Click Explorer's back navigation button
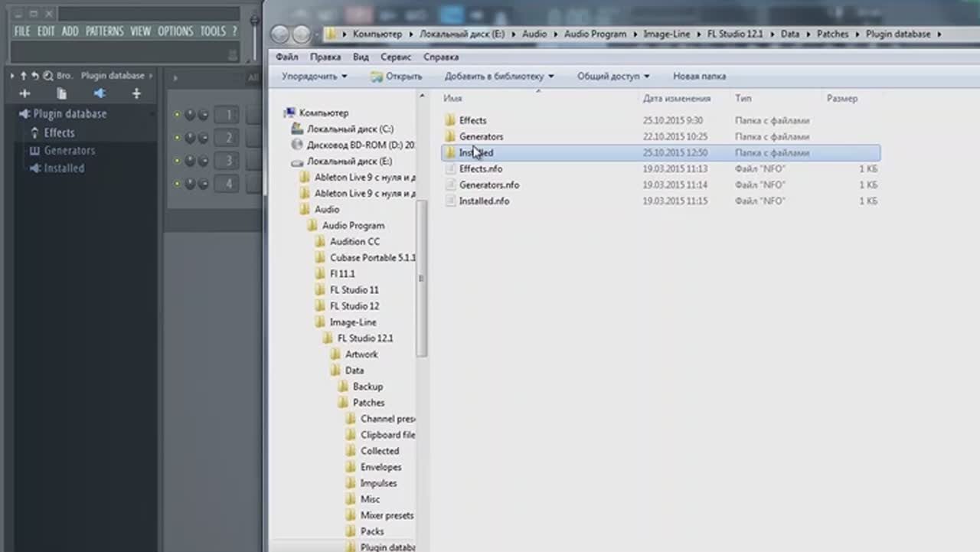This screenshot has height=552, width=980. (x=280, y=34)
